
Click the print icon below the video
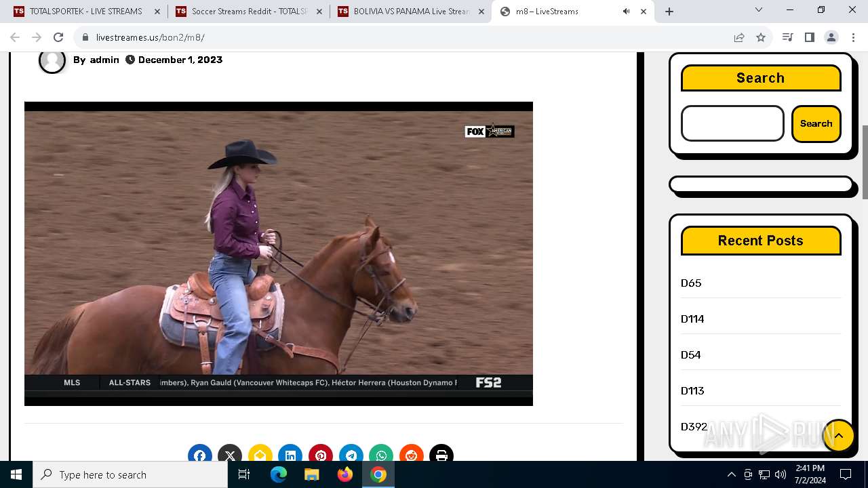click(x=441, y=453)
